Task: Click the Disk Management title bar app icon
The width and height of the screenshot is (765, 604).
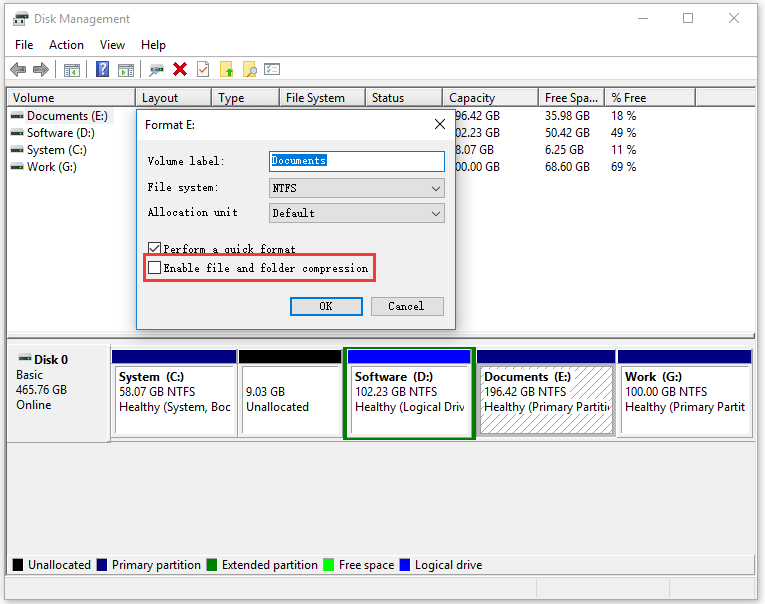Action: pos(20,19)
